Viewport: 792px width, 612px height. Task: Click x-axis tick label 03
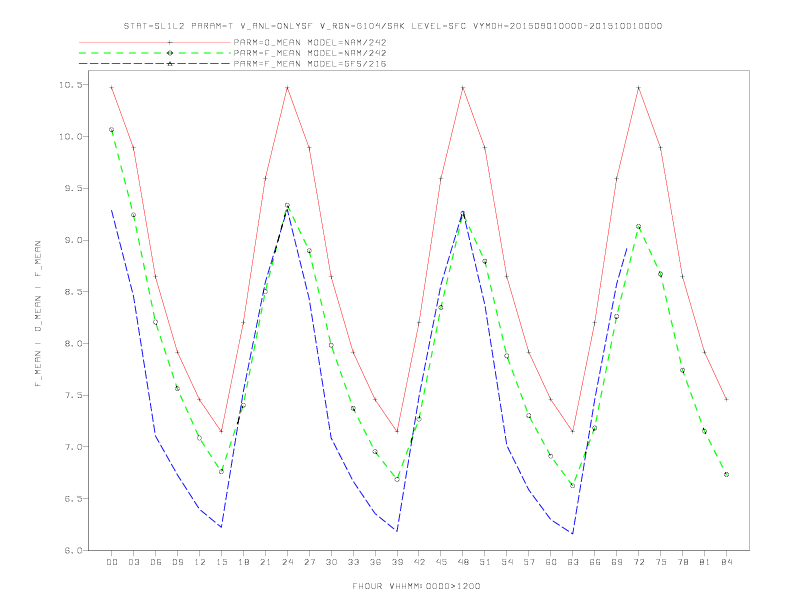click(x=133, y=562)
